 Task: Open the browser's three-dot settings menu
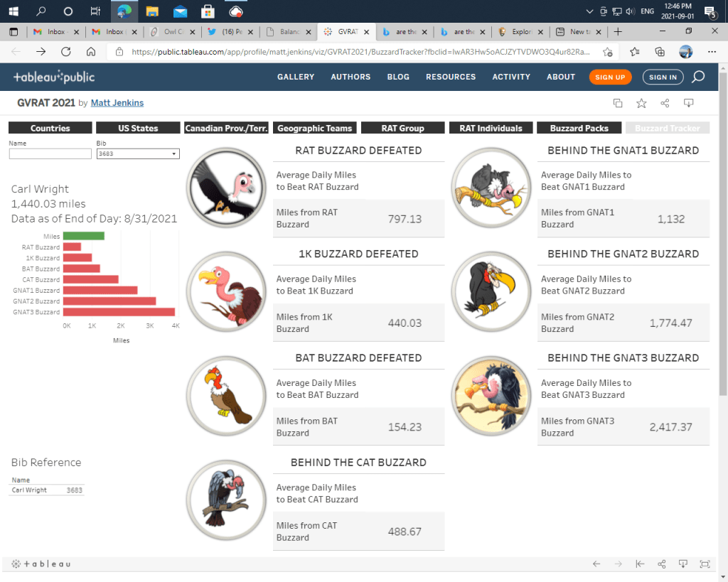coord(712,52)
